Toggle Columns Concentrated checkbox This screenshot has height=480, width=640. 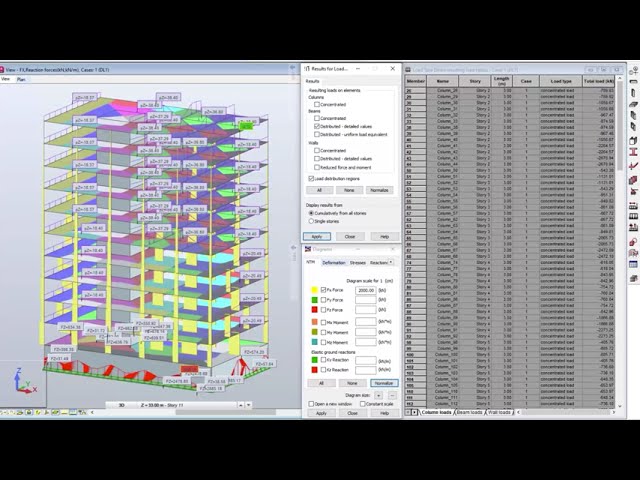pyautogui.click(x=317, y=104)
